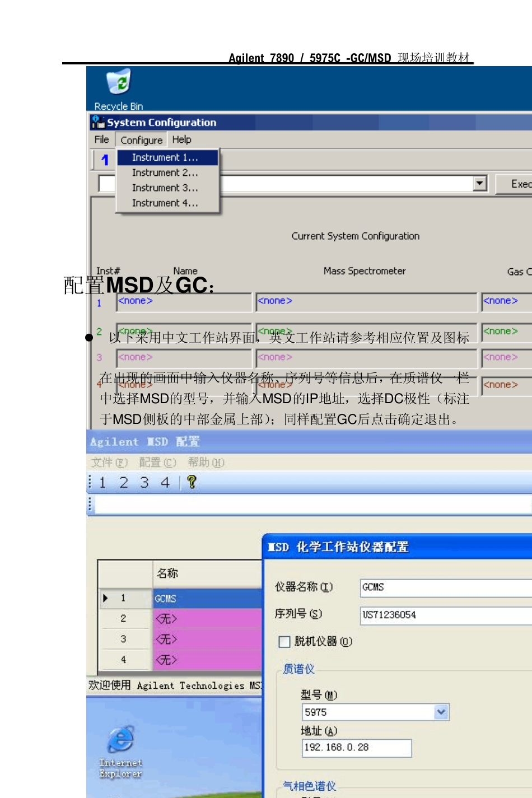
Task: Choose Instrument 4... from the Configure menu
Action: coord(167,203)
